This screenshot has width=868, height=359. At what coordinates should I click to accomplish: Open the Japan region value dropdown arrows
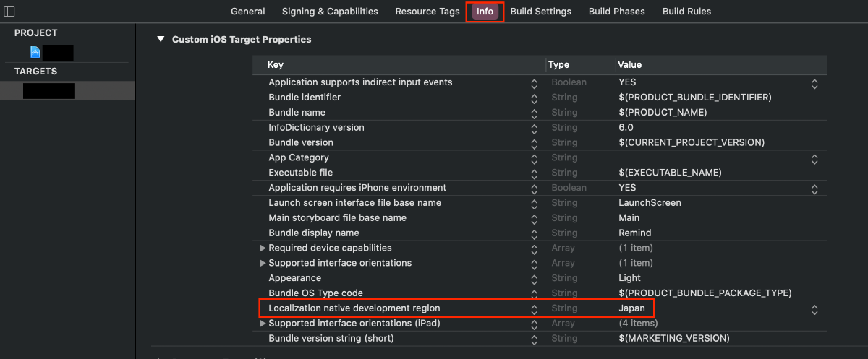pos(814,309)
